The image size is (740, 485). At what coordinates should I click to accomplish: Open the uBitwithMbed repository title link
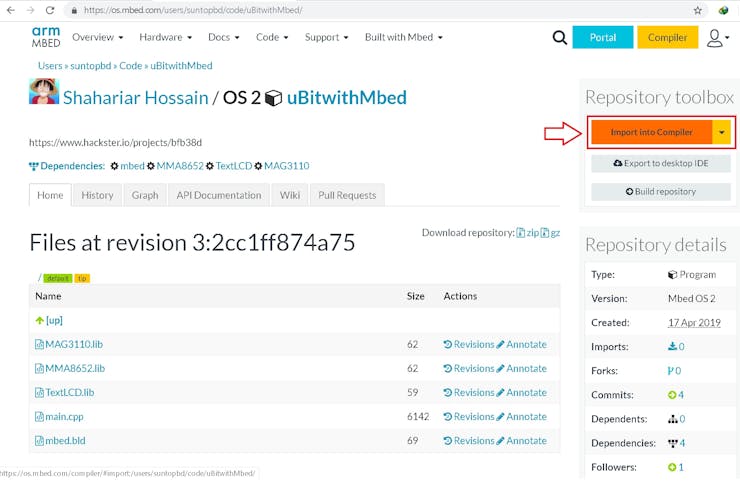point(346,98)
